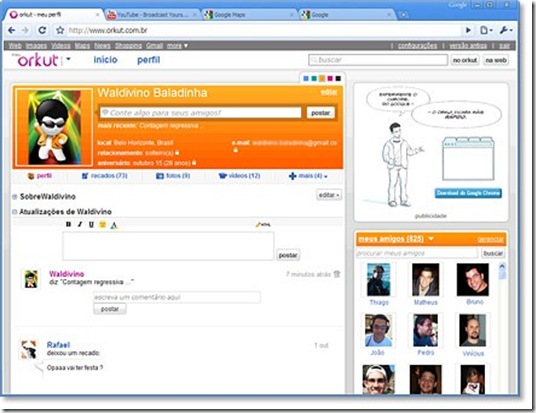Open the page menu icon
This screenshot has width=536, height=413.
(x=486, y=30)
